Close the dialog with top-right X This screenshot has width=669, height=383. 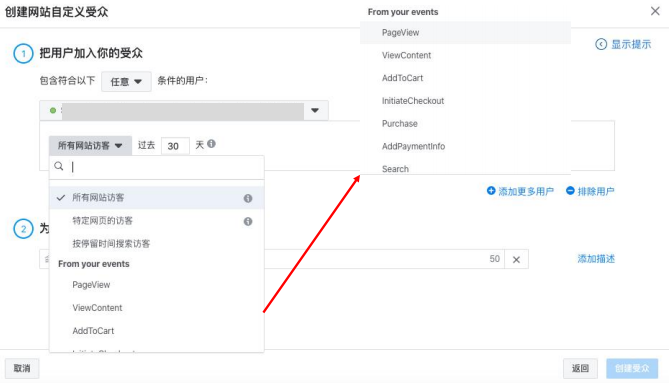point(655,11)
